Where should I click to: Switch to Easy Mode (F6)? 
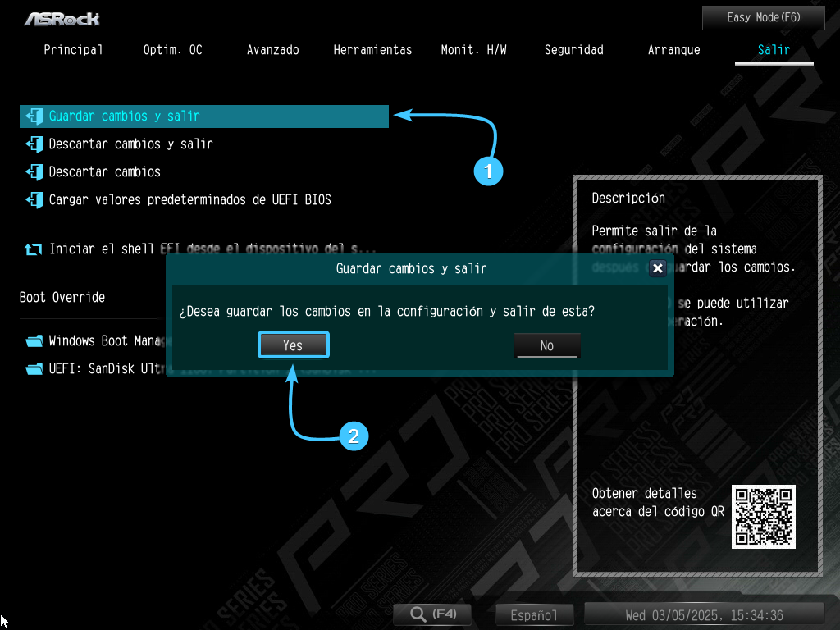(x=763, y=17)
